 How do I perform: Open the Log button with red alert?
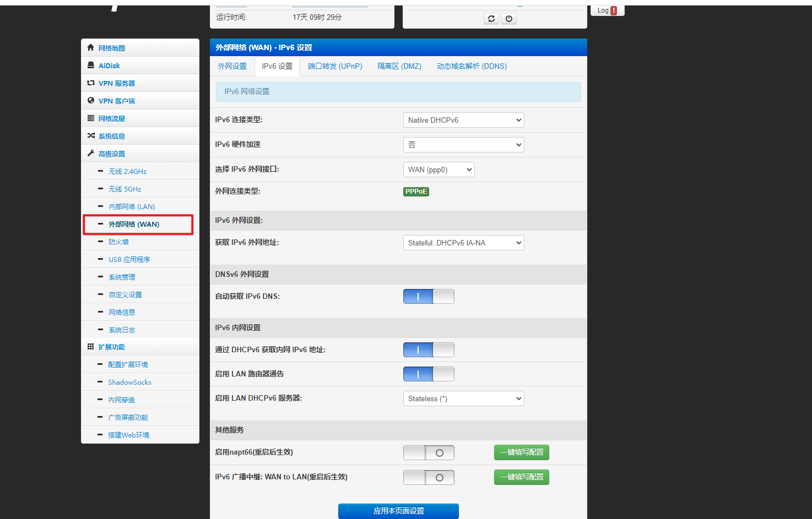(x=607, y=10)
